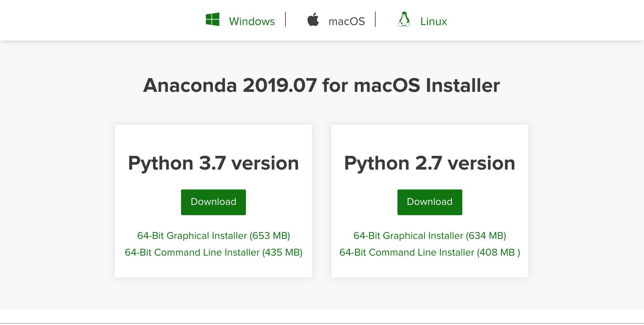
Task: Open 64-Bit Graphical Installer (634 MB) link
Action: click(430, 236)
